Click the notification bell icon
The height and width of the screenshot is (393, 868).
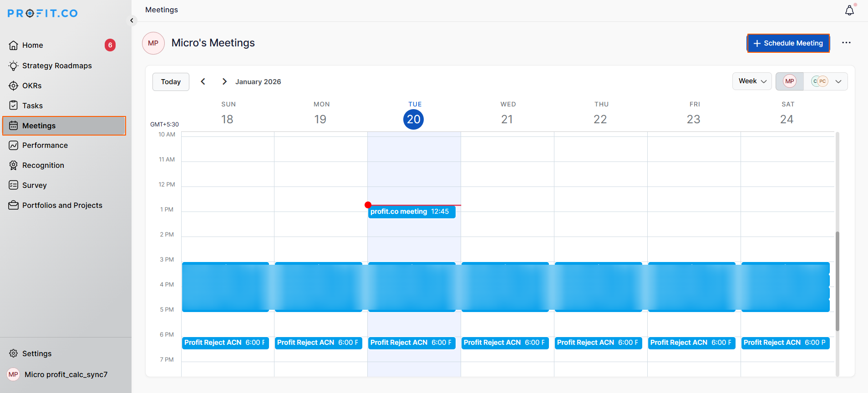[x=849, y=10]
